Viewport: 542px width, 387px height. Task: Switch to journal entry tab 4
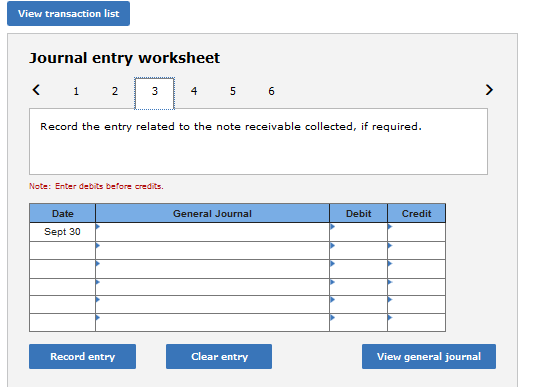pyautogui.click(x=194, y=91)
